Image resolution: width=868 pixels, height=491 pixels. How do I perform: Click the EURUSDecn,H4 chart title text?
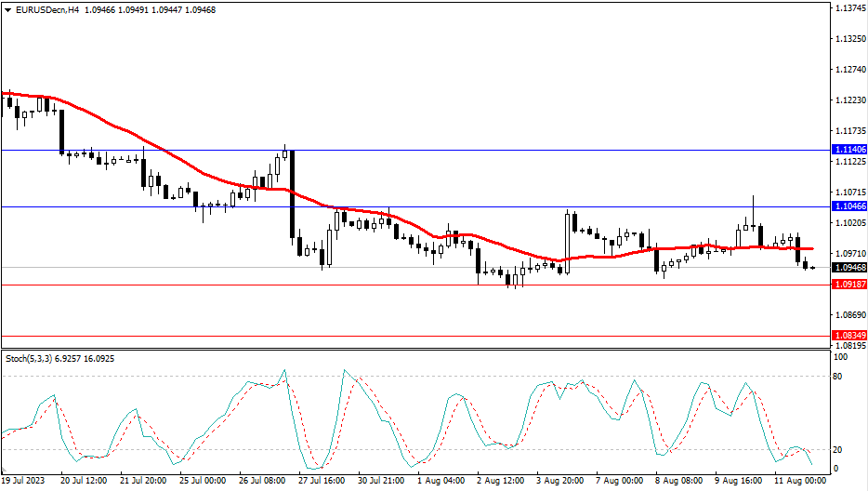tap(44, 8)
